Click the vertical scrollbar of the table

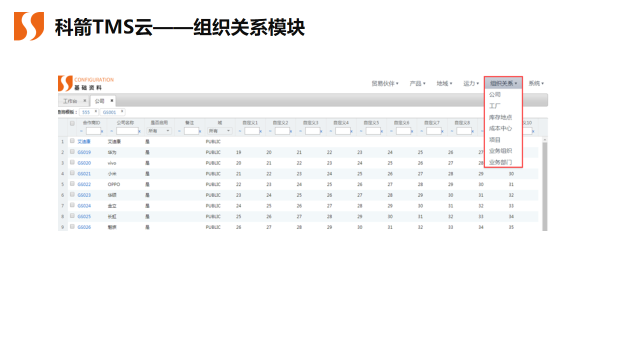(x=544, y=187)
